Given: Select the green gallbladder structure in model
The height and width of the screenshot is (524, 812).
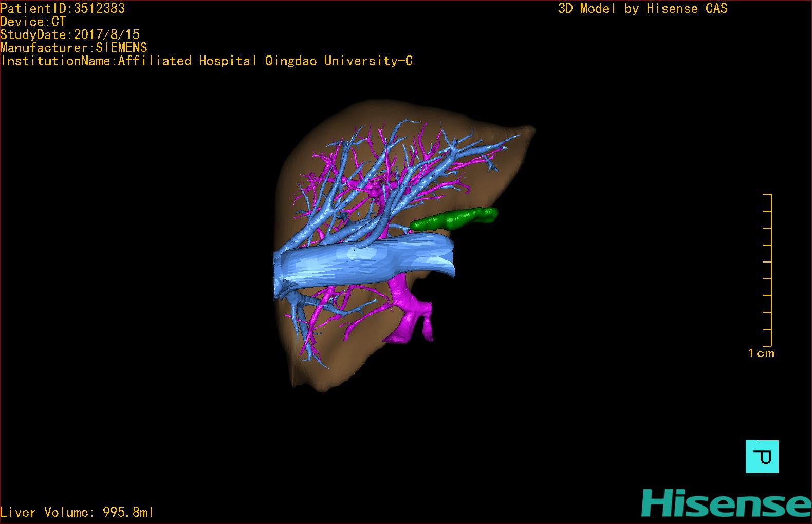Looking at the screenshot, I should (x=454, y=218).
